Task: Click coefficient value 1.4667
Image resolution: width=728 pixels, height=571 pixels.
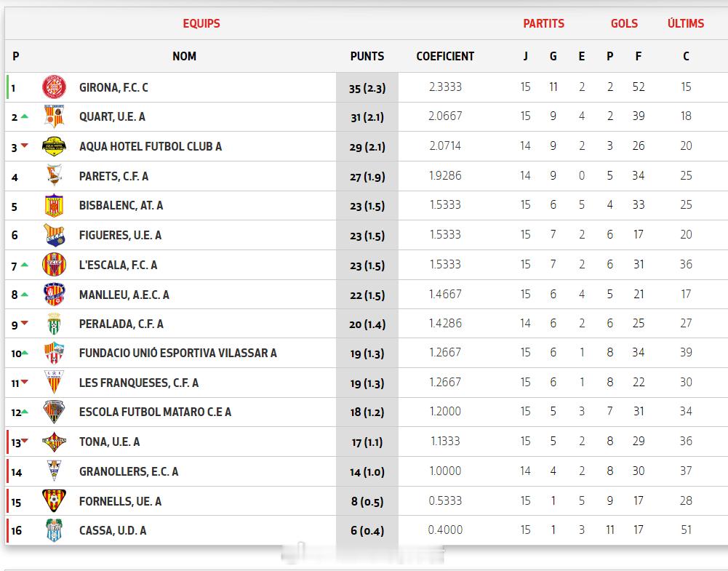Action: click(445, 294)
